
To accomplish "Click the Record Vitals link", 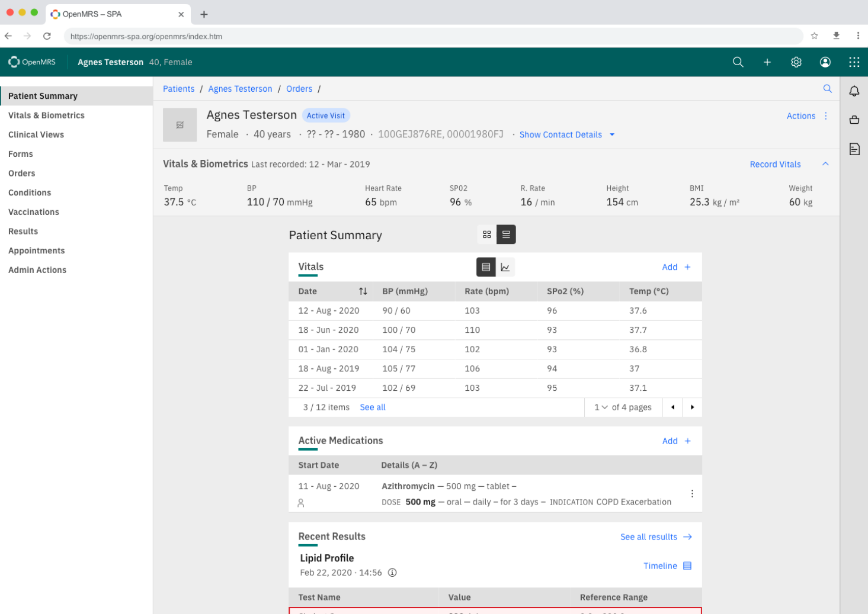I will click(775, 164).
